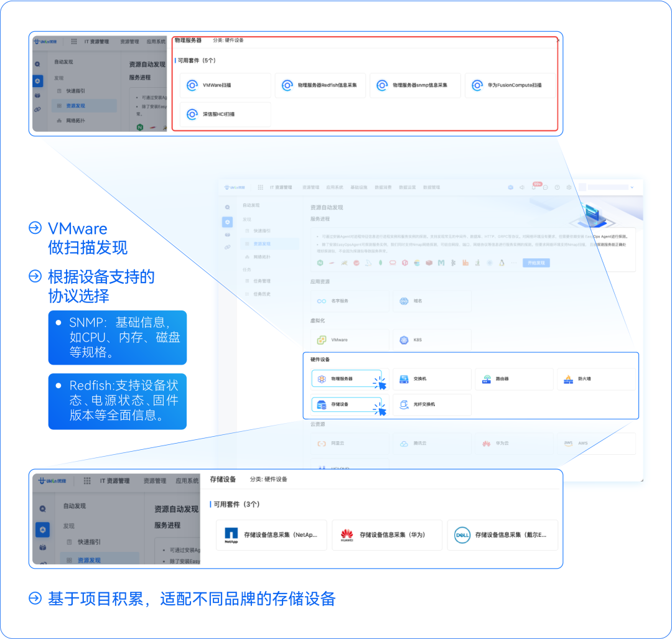Click search icon in 物理服务器 panel sidebar
The image size is (672, 639).
38,64
